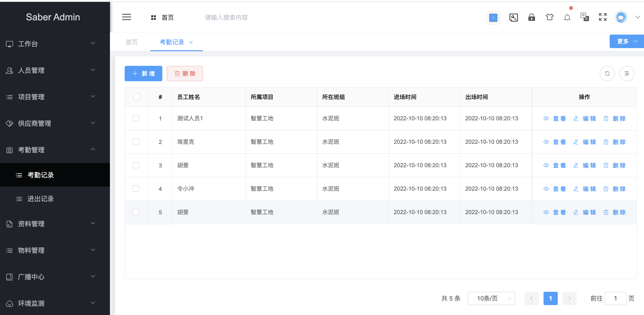
Task: Toggle fullscreen mode icon
Action: click(603, 17)
